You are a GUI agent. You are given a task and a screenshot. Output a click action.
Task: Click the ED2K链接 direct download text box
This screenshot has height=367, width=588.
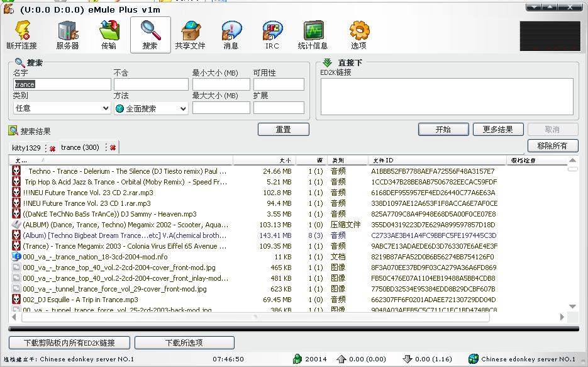point(447,97)
